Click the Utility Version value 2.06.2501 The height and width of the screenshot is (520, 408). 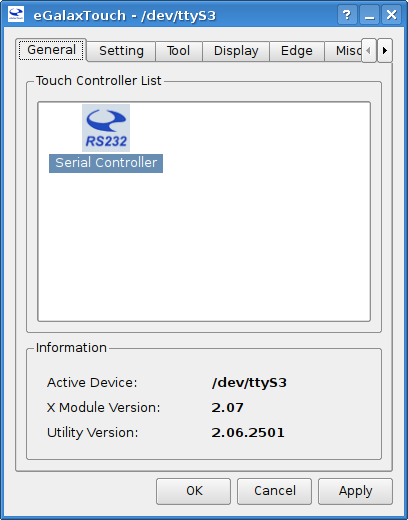pos(248,433)
